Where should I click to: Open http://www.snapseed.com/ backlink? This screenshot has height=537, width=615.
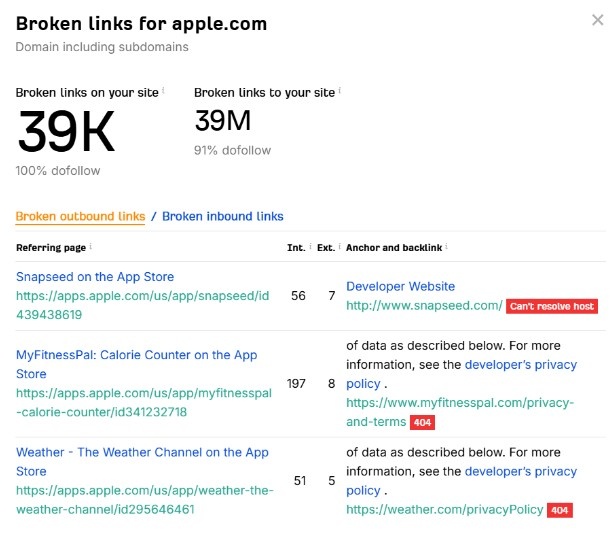click(424, 306)
